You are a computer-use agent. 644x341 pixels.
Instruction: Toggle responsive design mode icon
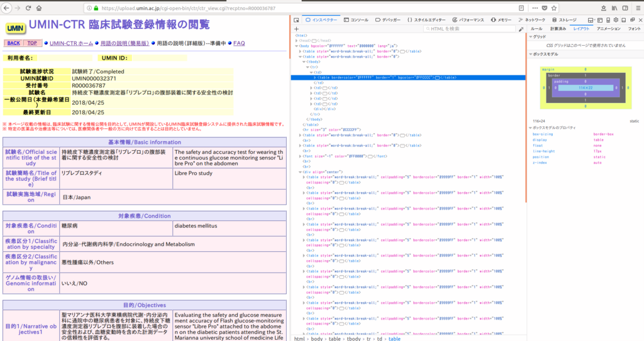pyautogui.click(x=608, y=19)
